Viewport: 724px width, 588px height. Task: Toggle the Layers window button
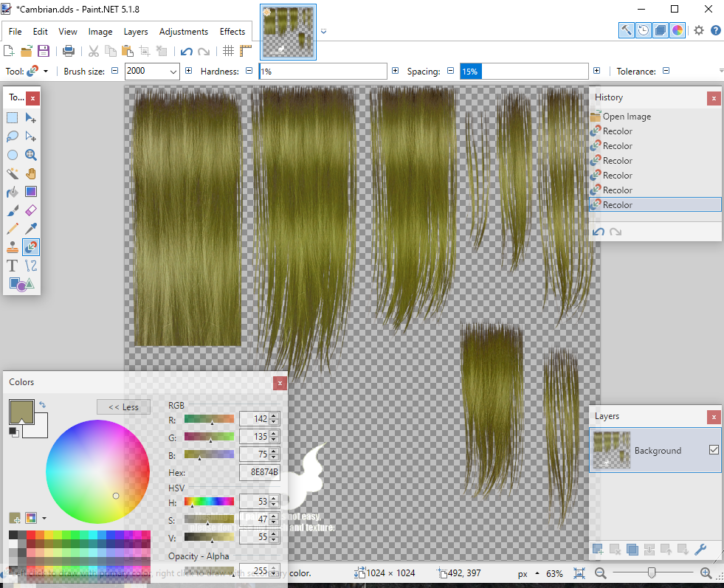661,30
